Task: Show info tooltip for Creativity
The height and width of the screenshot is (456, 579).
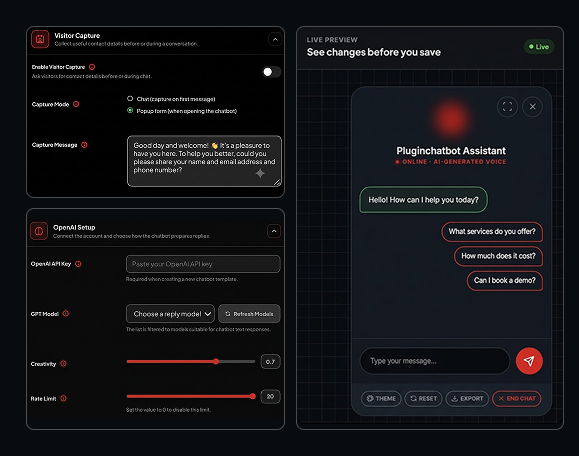Action: click(64, 364)
